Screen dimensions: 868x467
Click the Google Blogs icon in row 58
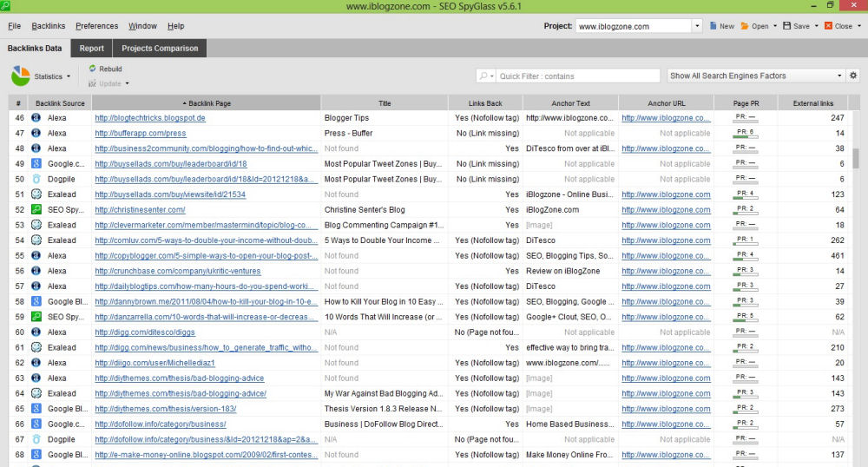(36, 301)
